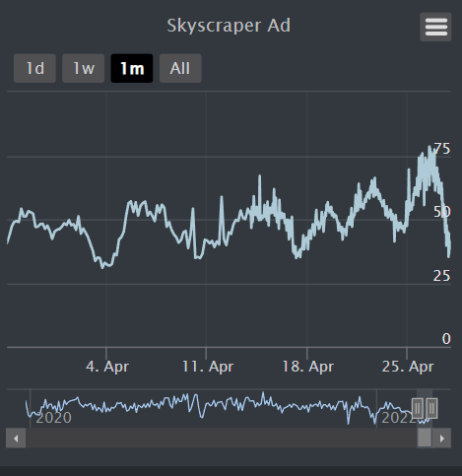This screenshot has height=476, width=462.
Task: Click the right scrollbar arrow
Action: point(441,438)
